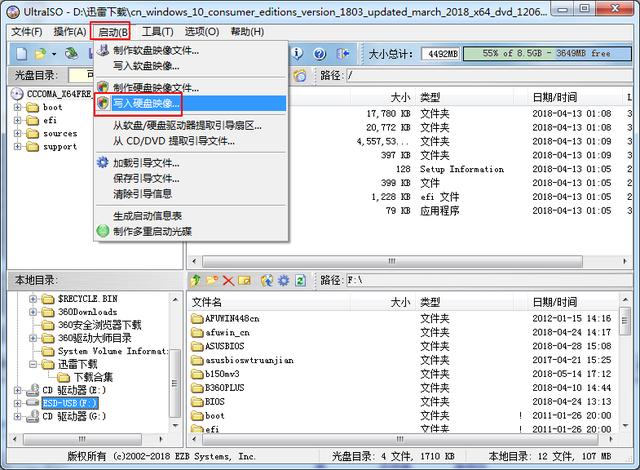Click the Exit toolbar icon
This screenshot has height=470, width=640.
pyautogui.click(x=343, y=54)
